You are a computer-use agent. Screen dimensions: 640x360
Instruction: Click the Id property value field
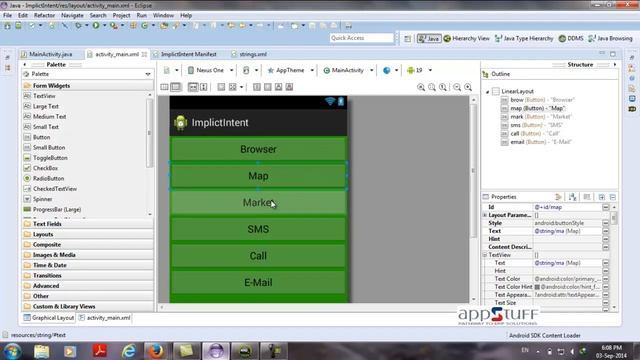tap(568, 207)
